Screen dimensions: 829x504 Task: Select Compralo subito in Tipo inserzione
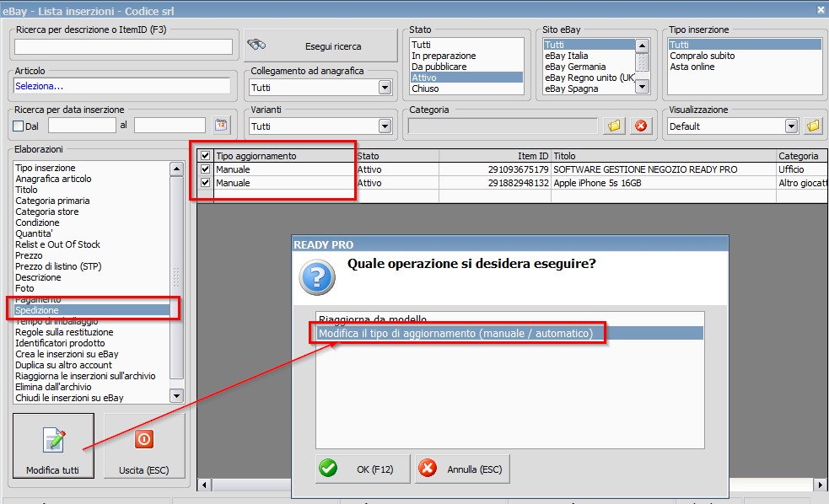[745, 56]
